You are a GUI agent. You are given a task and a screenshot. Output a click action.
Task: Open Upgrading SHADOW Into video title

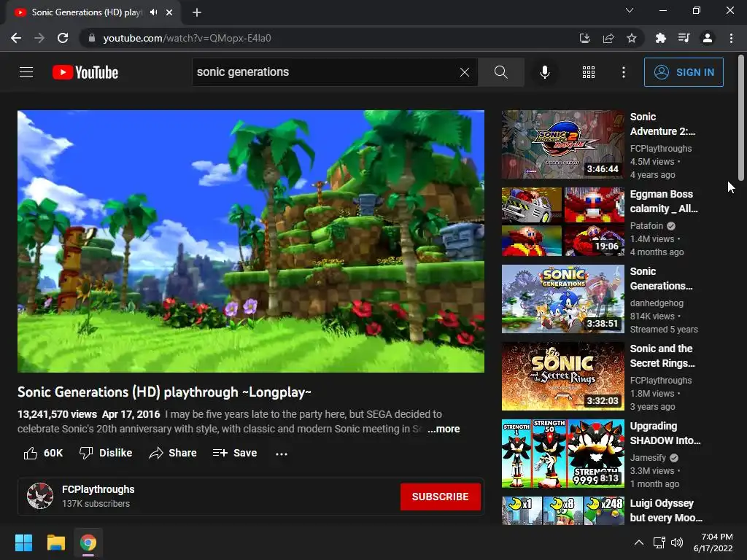665,433
